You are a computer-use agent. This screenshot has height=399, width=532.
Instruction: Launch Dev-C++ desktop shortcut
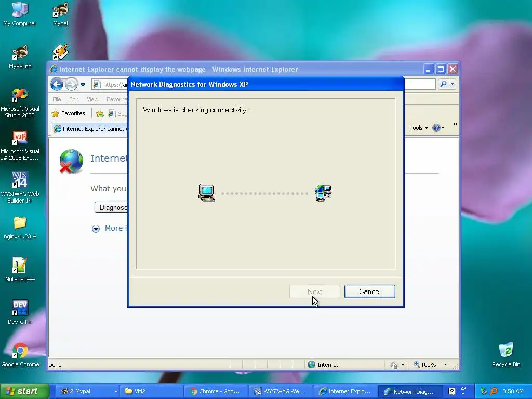pyautogui.click(x=20, y=312)
